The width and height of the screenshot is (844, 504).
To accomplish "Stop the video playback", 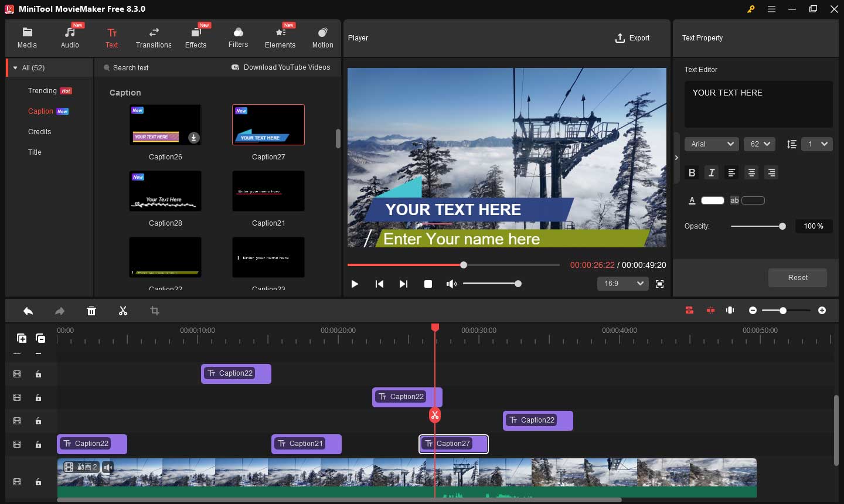I will pyautogui.click(x=428, y=284).
